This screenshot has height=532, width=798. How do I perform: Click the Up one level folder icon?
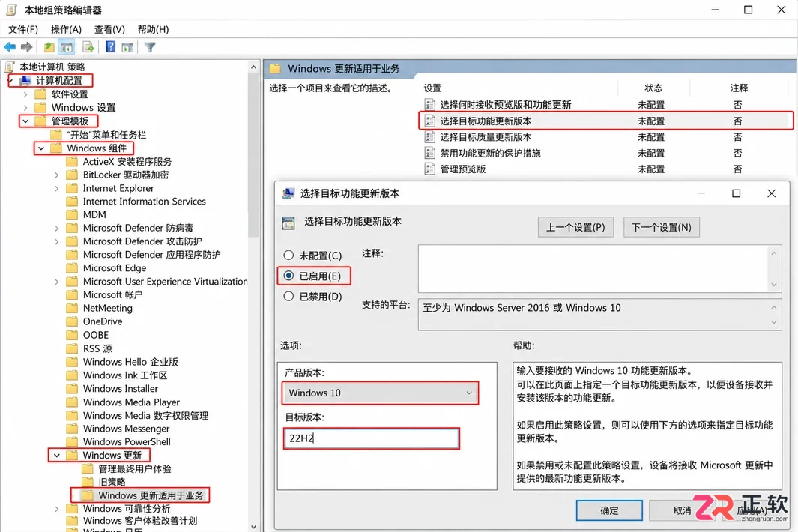click(49, 47)
